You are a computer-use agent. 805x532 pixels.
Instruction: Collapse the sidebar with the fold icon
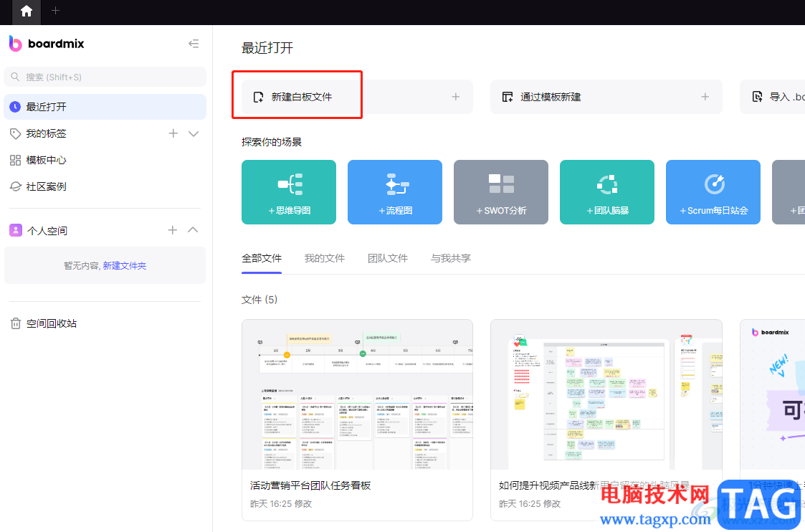194,44
